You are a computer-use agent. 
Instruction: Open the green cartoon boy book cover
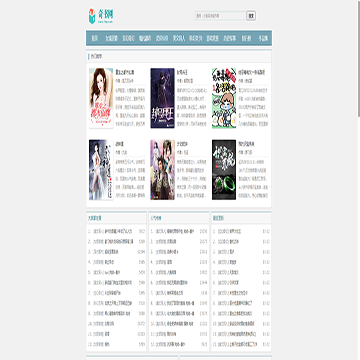click(x=224, y=98)
